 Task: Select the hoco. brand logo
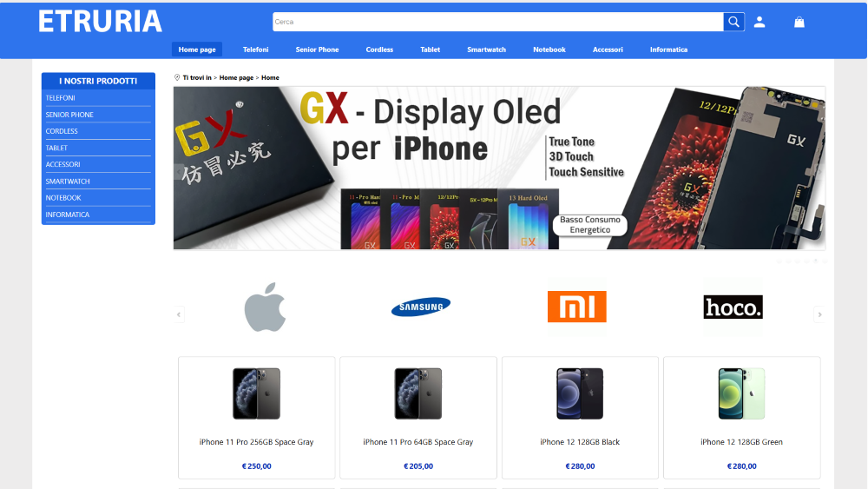click(733, 307)
